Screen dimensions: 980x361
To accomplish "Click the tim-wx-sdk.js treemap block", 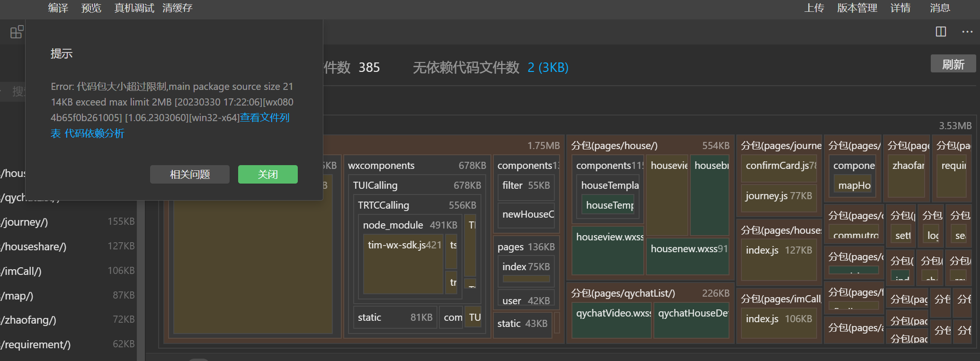I will pyautogui.click(x=403, y=264).
